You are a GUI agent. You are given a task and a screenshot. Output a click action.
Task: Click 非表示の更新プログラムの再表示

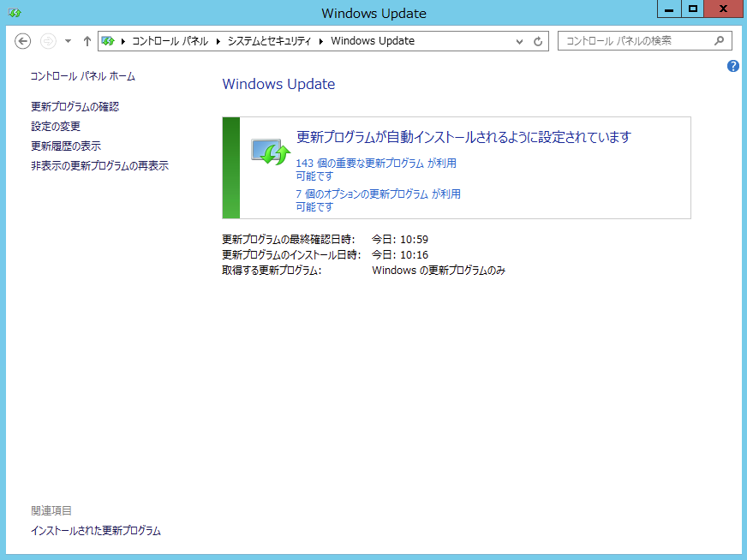tap(100, 166)
